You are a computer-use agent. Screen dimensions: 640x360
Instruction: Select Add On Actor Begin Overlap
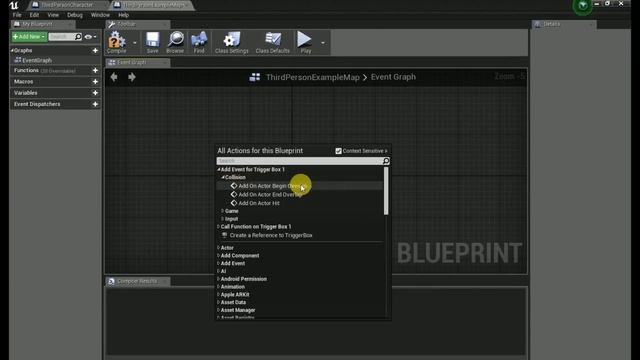(x=300, y=186)
